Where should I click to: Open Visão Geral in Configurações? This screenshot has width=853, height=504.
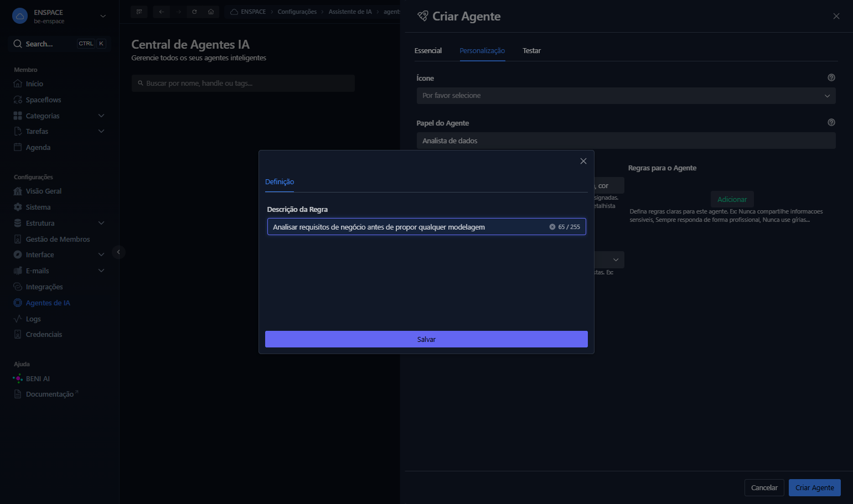click(x=43, y=191)
